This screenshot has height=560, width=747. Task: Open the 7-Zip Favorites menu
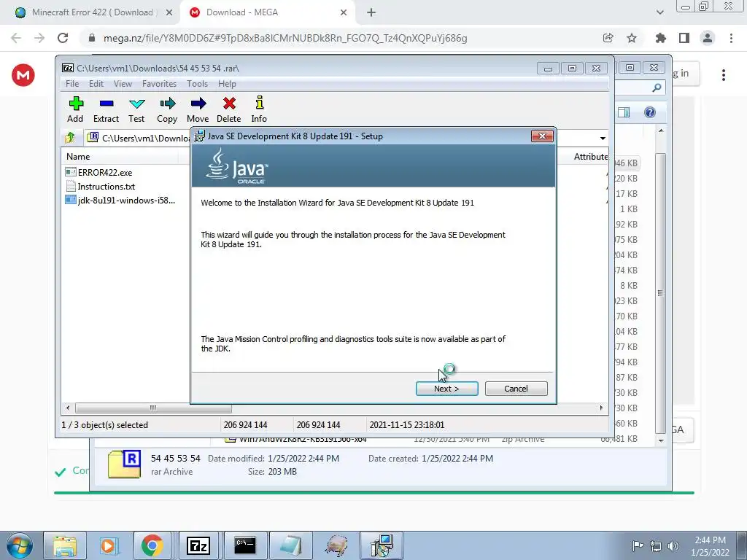coord(159,84)
